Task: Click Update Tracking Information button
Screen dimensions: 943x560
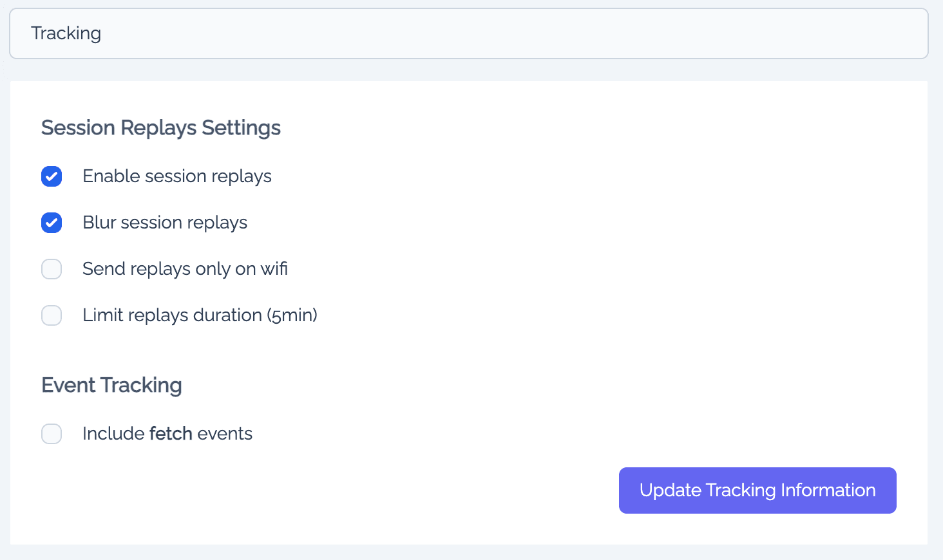Action: (757, 490)
